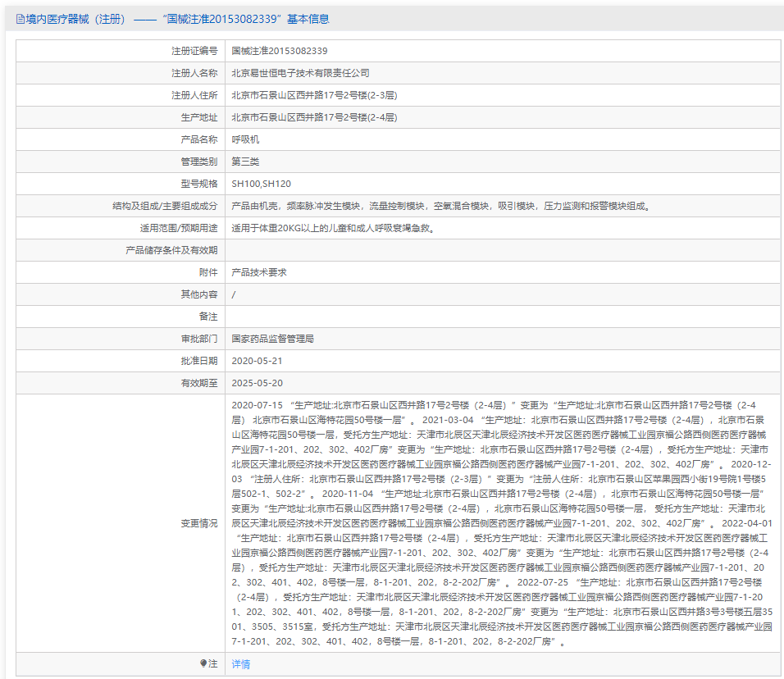
Task: Click the 2020-11-04 change entry date
Action: [348, 494]
